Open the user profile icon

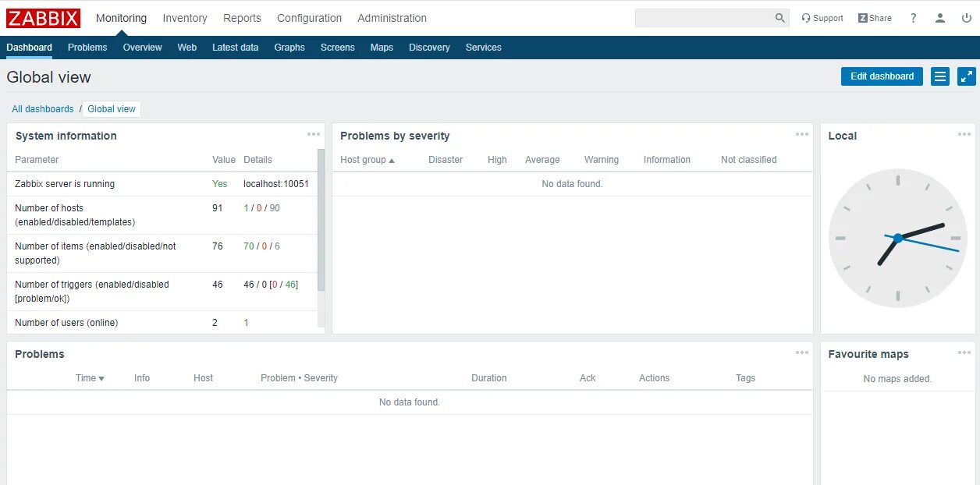(x=940, y=18)
